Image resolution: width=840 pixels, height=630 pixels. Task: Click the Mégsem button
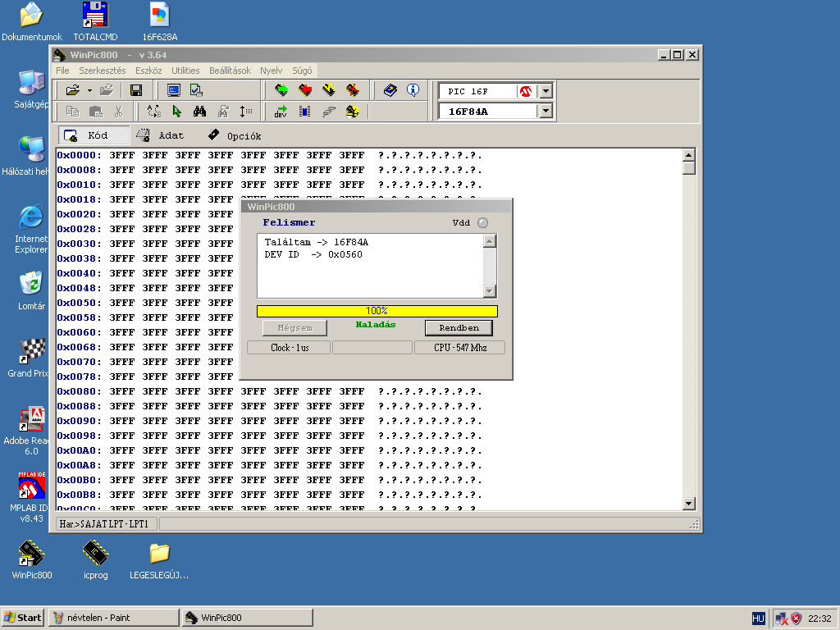pyautogui.click(x=294, y=328)
